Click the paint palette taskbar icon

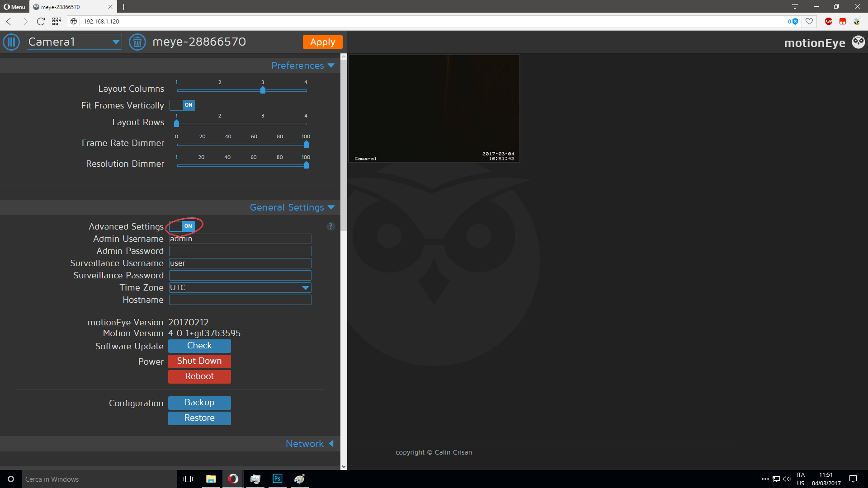299,479
